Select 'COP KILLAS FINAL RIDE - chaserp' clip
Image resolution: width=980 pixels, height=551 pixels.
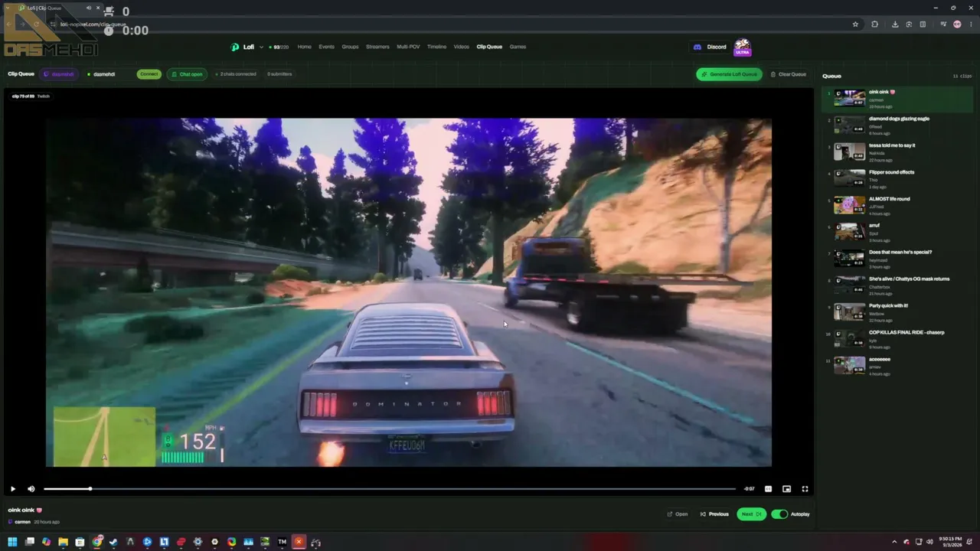(897, 338)
